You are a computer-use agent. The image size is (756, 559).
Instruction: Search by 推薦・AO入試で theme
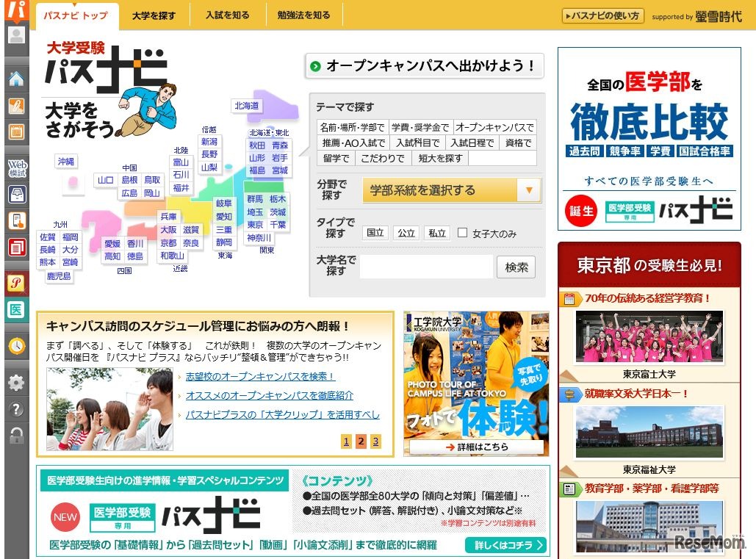coord(354,143)
